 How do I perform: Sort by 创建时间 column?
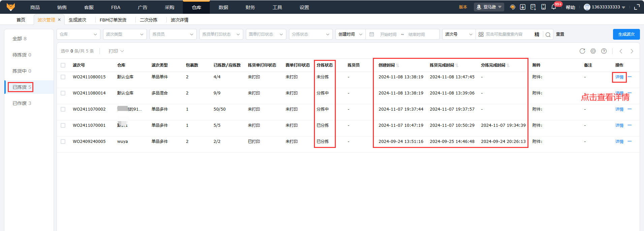pos(397,65)
